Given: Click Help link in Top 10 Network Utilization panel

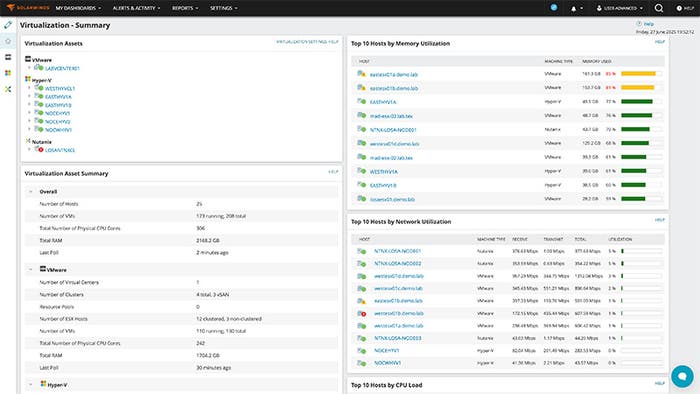Looking at the screenshot, I should 660,220.
